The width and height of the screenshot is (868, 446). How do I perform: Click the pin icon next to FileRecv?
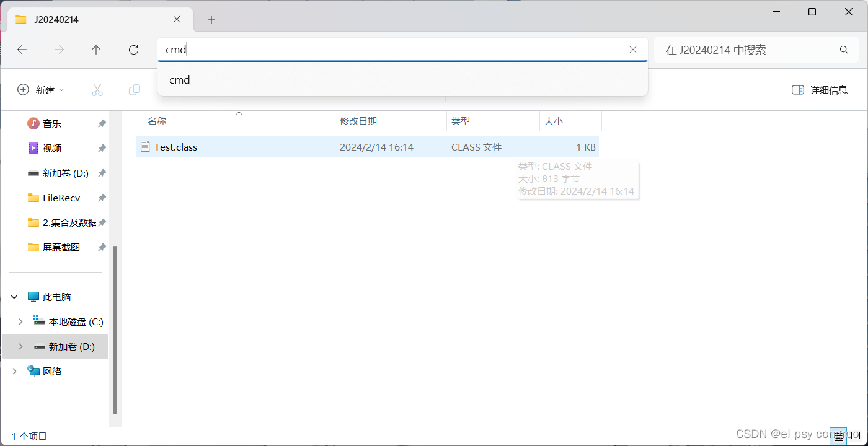pyautogui.click(x=102, y=198)
